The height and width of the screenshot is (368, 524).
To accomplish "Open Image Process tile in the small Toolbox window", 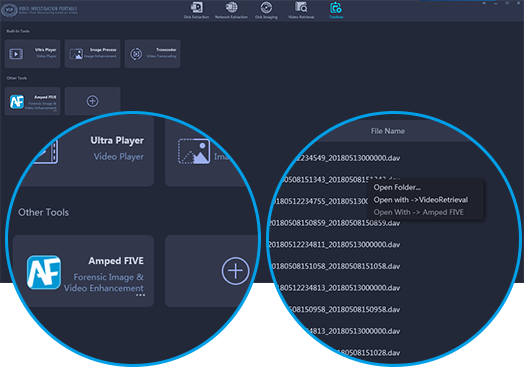I will 93,53.
